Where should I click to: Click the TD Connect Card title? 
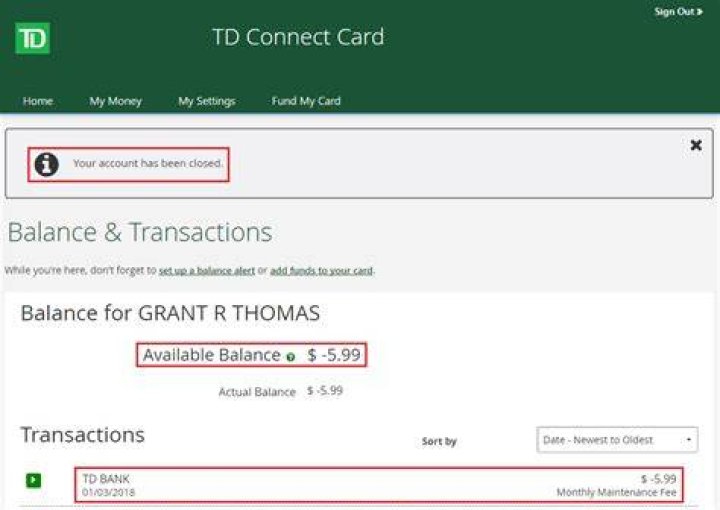pyautogui.click(x=298, y=37)
